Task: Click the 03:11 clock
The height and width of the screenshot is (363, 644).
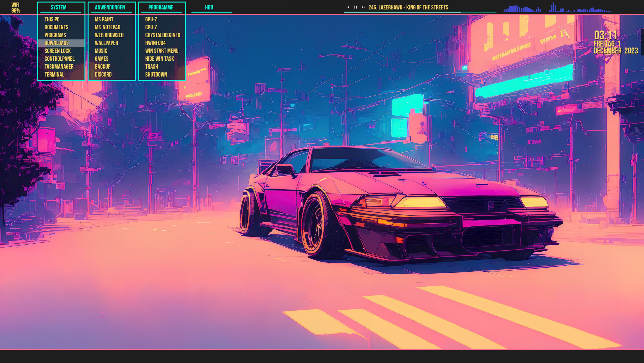Action: [605, 35]
